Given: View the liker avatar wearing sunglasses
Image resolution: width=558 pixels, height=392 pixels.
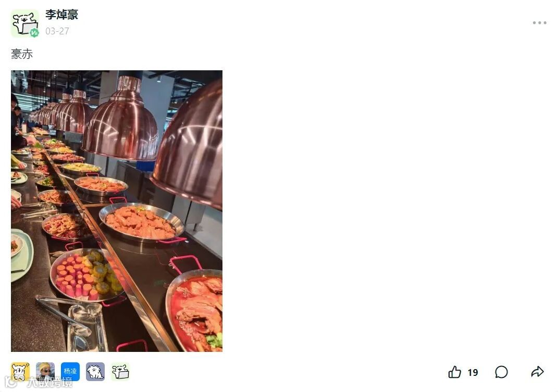Looking at the screenshot, I should click(x=45, y=372).
